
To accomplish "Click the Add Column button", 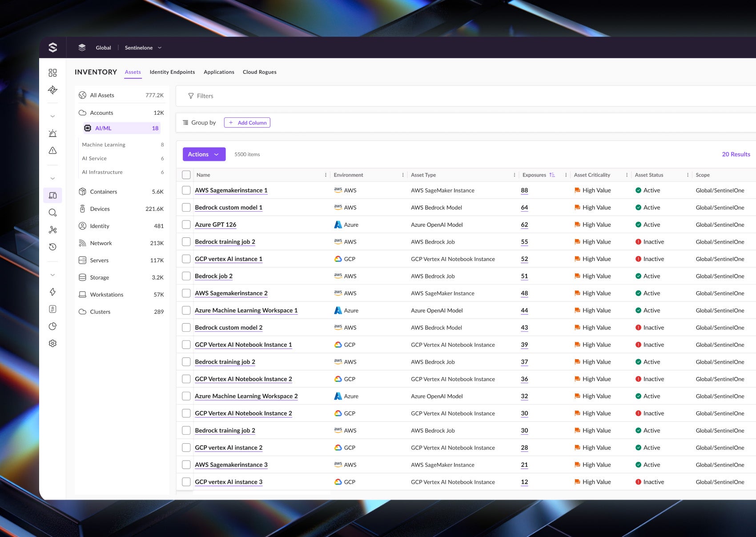I will pos(247,123).
